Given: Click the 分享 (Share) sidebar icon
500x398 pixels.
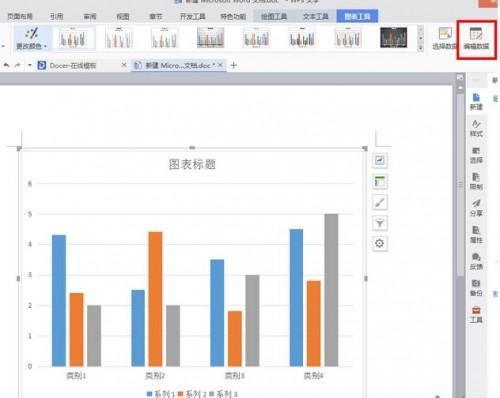Looking at the screenshot, I should coord(476,207).
